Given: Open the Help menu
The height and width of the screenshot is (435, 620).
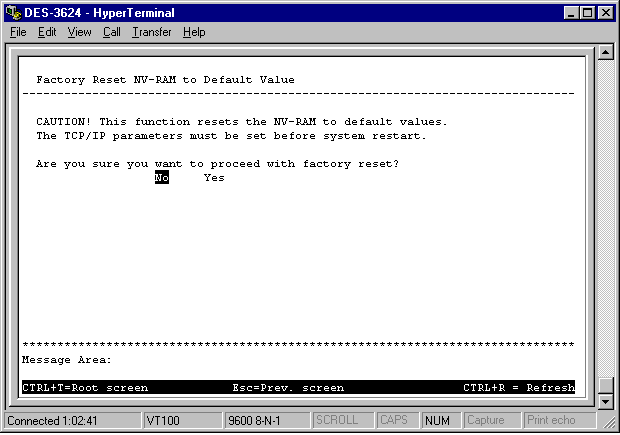Looking at the screenshot, I should (x=194, y=32).
